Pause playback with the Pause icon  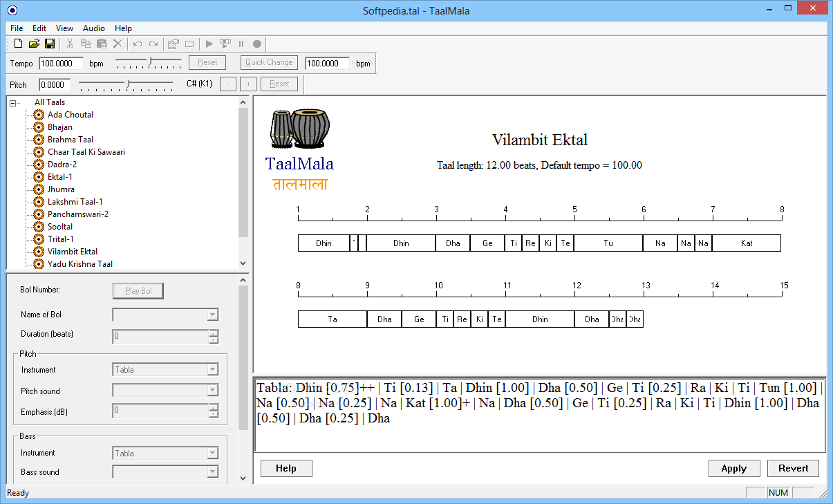click(241, 44)
